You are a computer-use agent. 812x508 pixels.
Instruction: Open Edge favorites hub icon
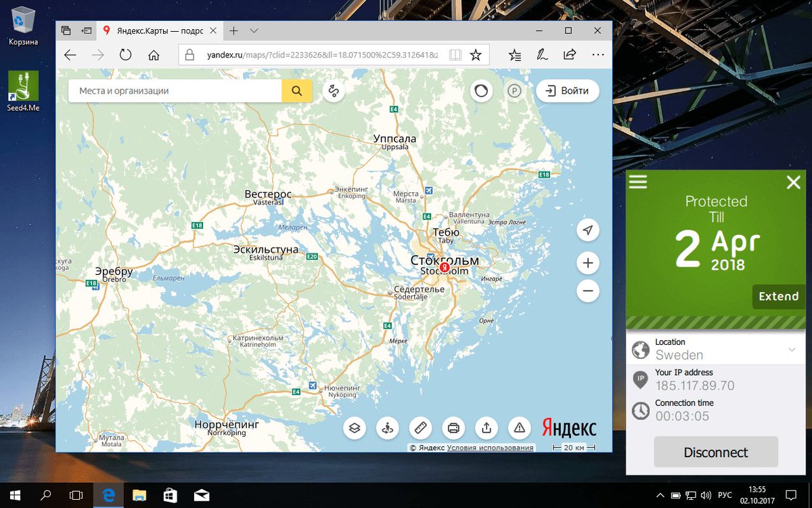point(515,55)
